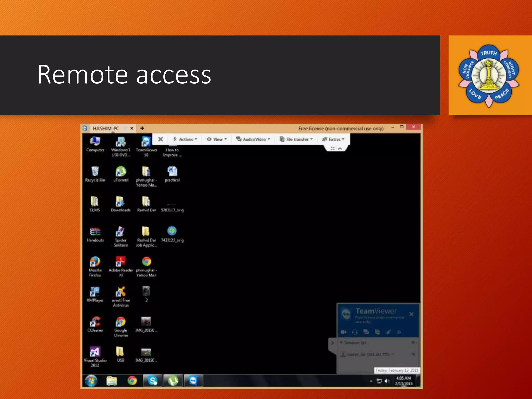Image resolution: width=532 pixels, height=399 pixels.
Task: Click µTorrent in the taskbar
Action: click(x=173, y=381)
